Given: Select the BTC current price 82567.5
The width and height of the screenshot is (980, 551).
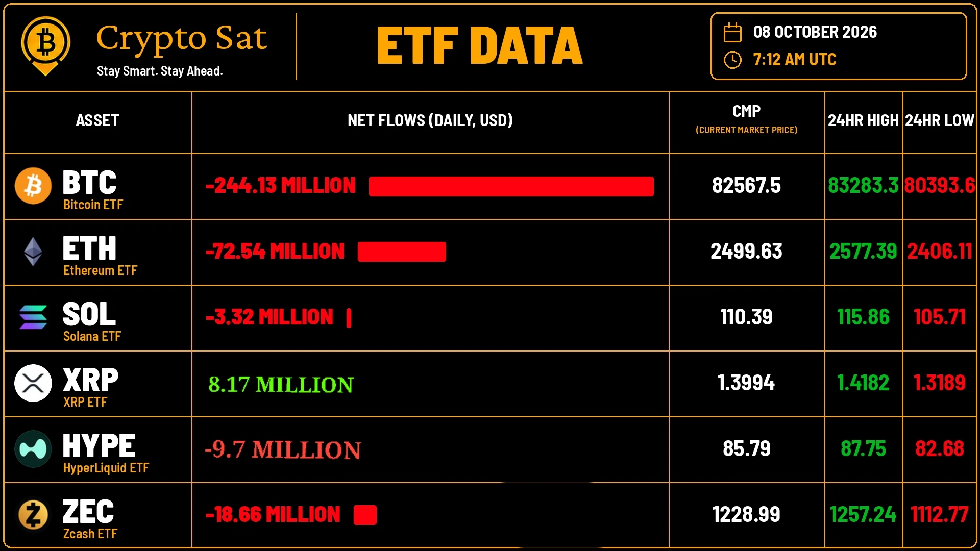Looking at the screenshot, I should [x=746, y=186].
